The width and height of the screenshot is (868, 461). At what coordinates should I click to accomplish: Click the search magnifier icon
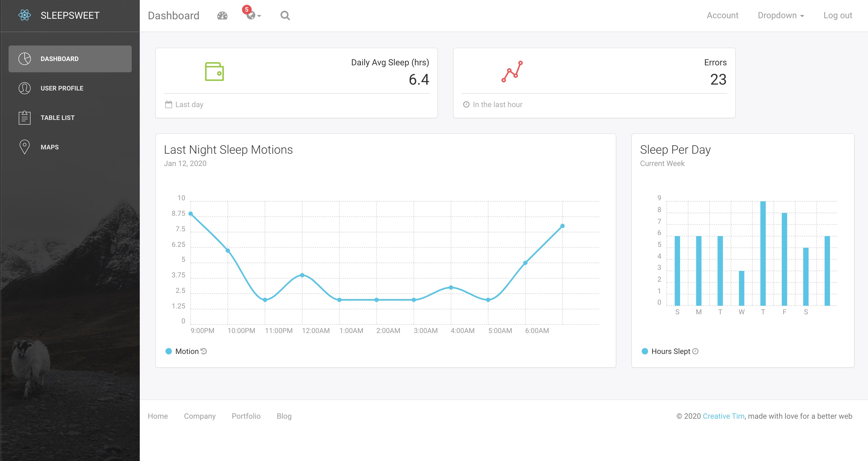pos(285,16)
